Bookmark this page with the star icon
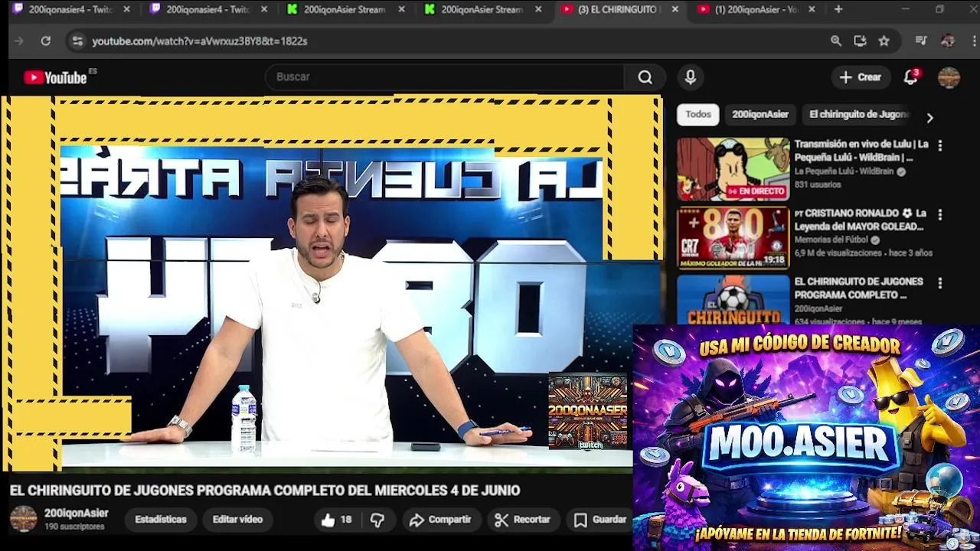The width and height of the screenshot is (980, 551). [884, 41]
